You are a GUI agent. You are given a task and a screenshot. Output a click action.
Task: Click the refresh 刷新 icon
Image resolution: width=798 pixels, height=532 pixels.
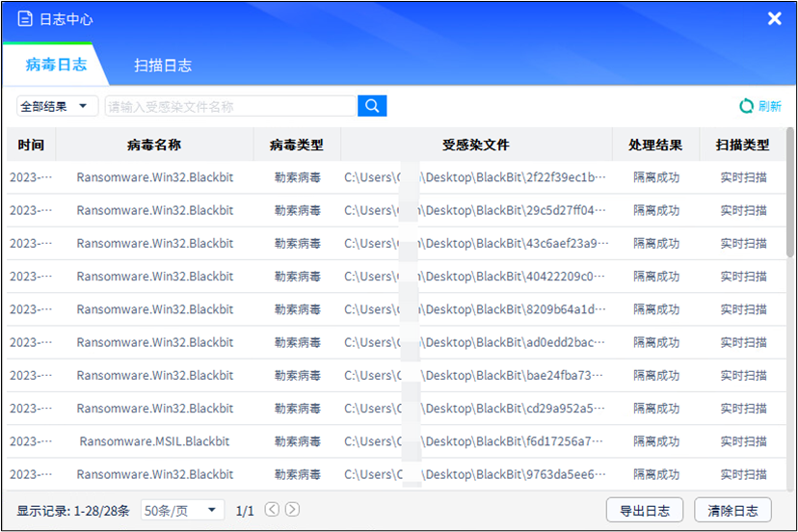pyautogui.click(x=747, y=106)
